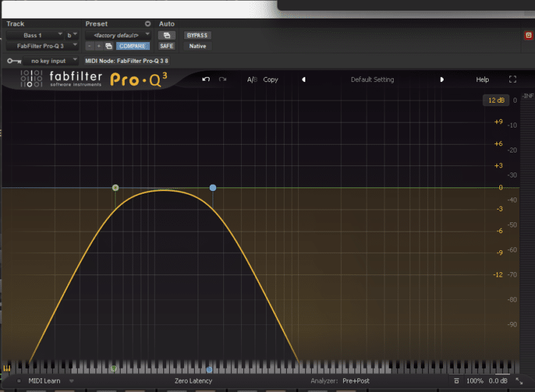This screenshot has width=535, height=392.
Task: Toggle the COMPARE button
Action: (x=133, y=46)
